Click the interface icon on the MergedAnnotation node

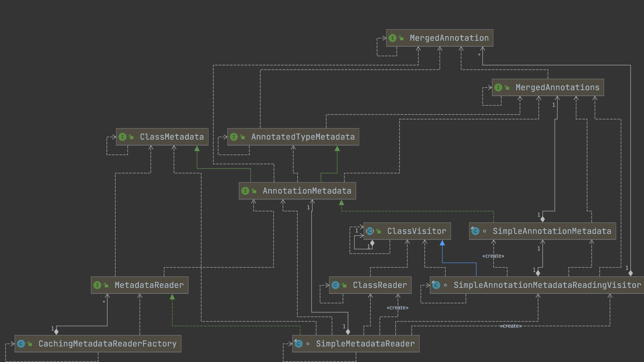pyautogui.click(x=393, y=38)
